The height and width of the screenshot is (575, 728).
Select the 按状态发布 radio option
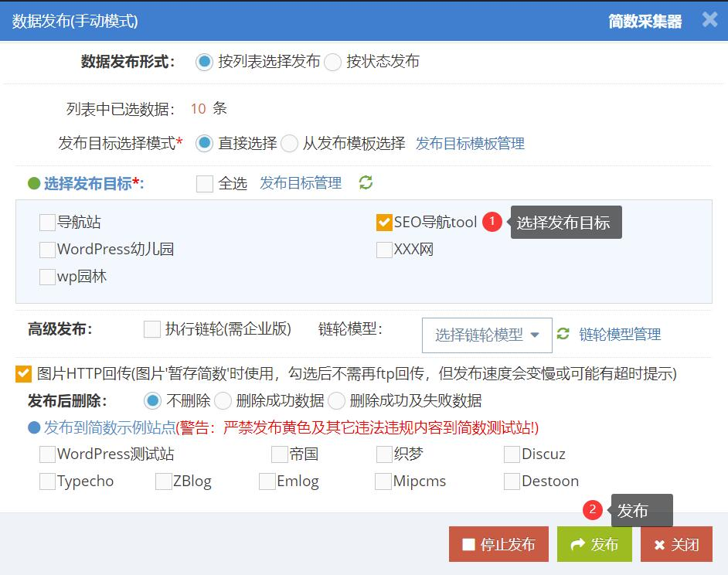(333, 62)
